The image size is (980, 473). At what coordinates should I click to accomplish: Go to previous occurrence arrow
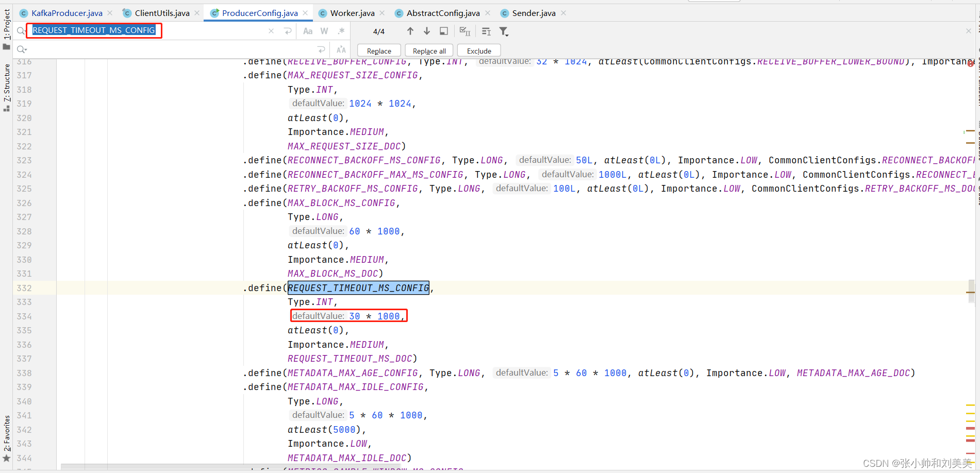coord(410,31)
